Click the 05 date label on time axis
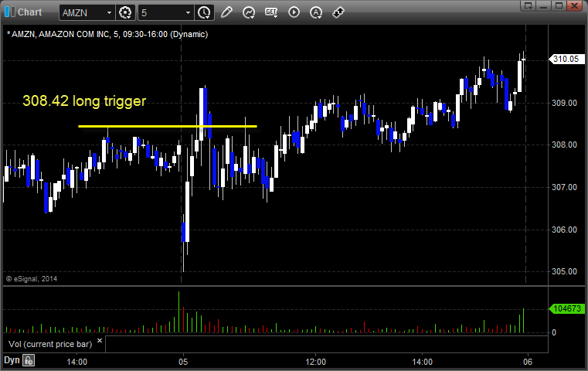588x371 pixels. [x=183, y=362]
